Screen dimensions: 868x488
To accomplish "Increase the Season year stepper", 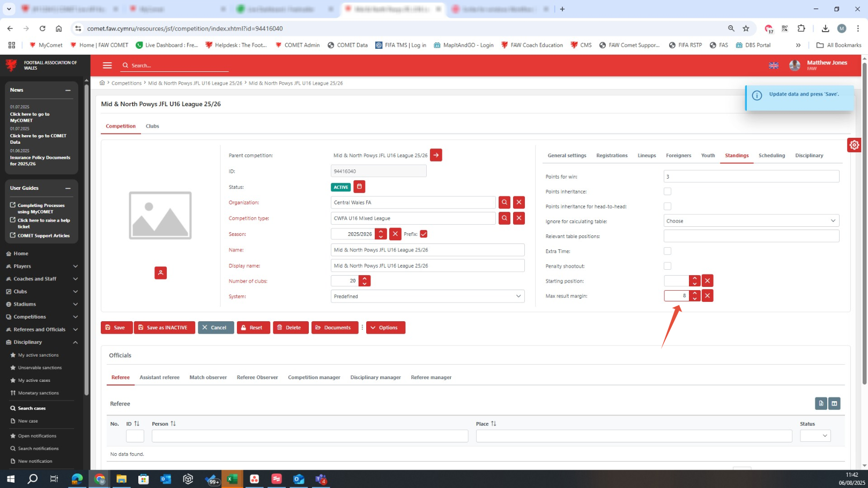I will tap(381, 232).
